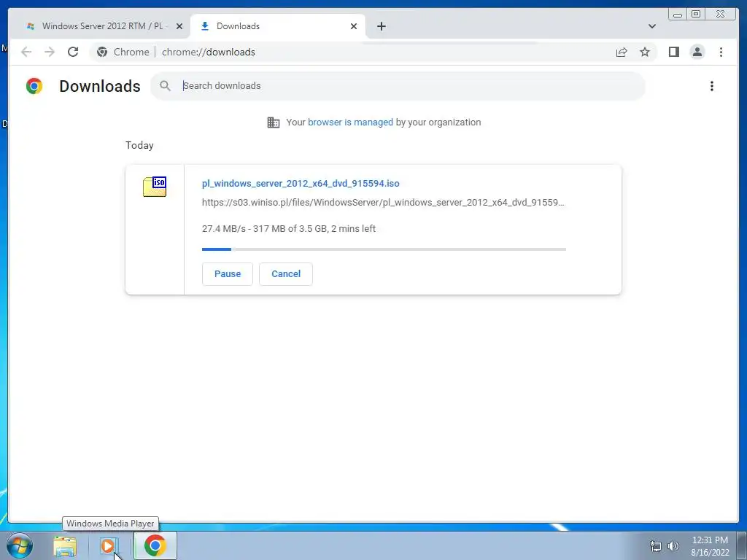
Task: Click the ISO file icon
Action: (x=155, y=187)
